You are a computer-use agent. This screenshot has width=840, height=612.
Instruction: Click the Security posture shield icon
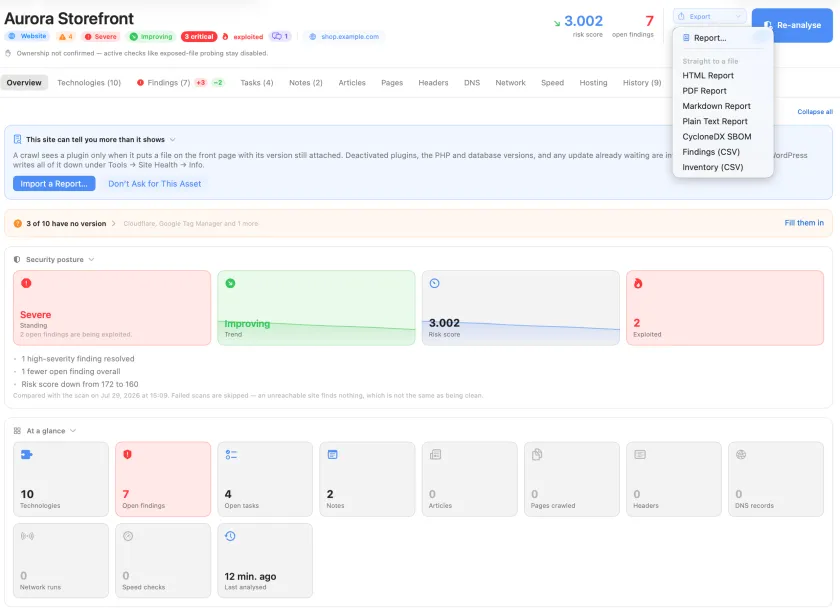[17, 259]
